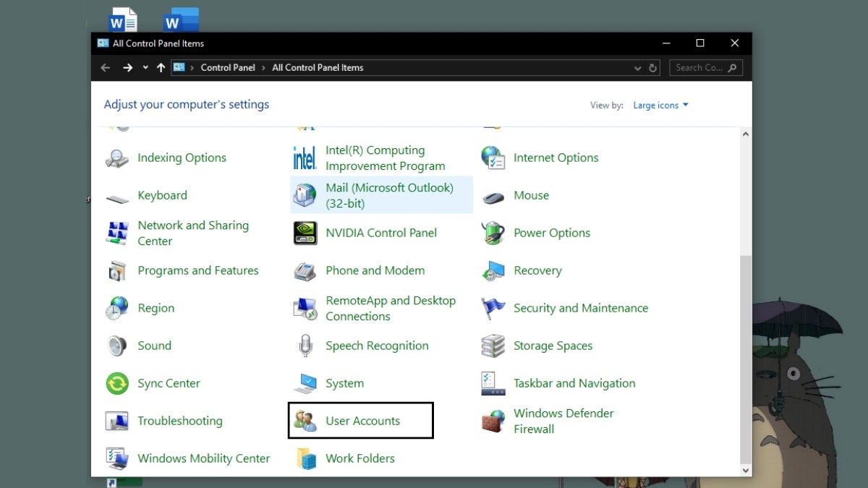Image resolution: width=868 pixels, height=488 pixels.
Task: Select the Word app shortcut icon on desktop
Action: click(x=180, y=20)
